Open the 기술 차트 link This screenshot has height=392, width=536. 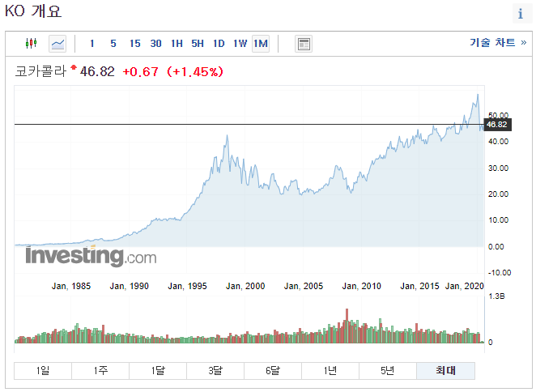coord(498,42)
